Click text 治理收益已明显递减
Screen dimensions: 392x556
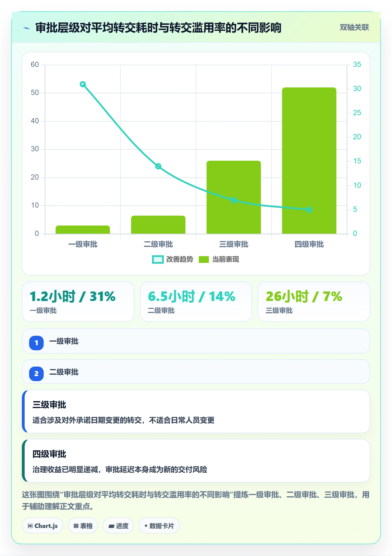pyautogui.click(x=65, y=470)
